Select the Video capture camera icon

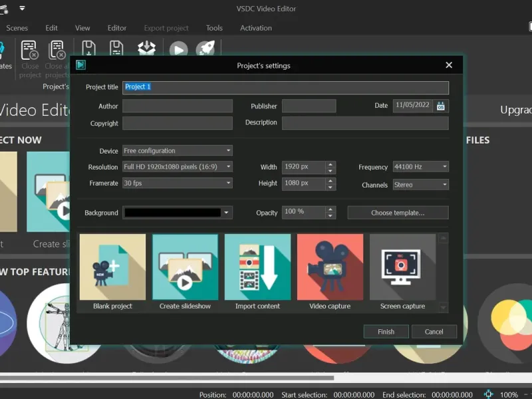point(330,267)
